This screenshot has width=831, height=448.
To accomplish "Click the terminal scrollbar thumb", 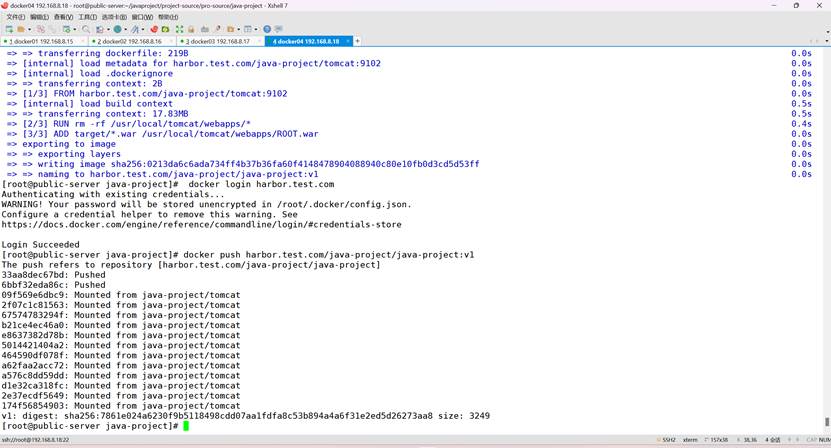I will [x=827, y=421].
